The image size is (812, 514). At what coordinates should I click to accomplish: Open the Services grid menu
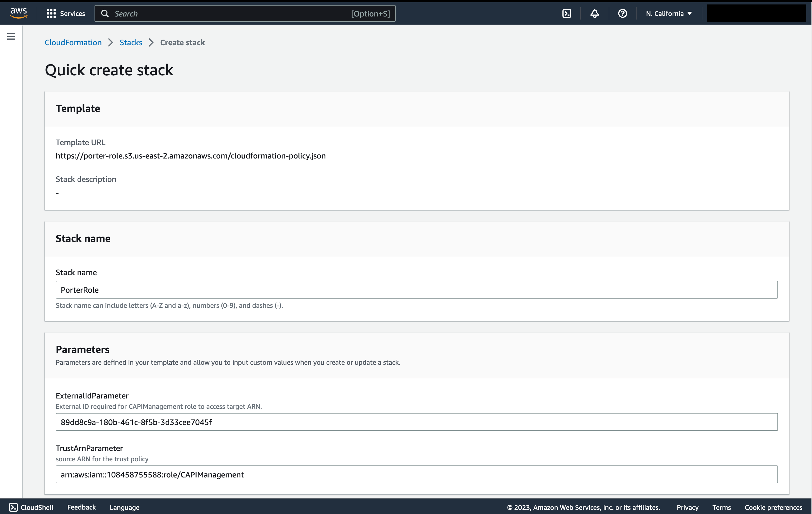(x=51, y=13)
